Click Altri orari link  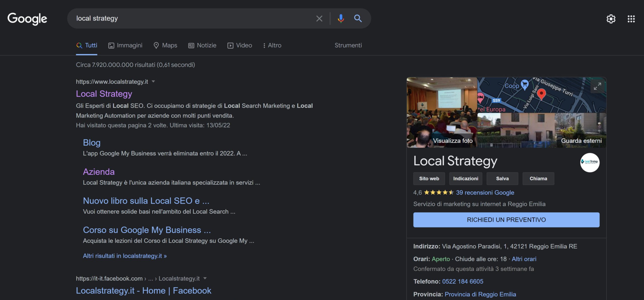524,259
